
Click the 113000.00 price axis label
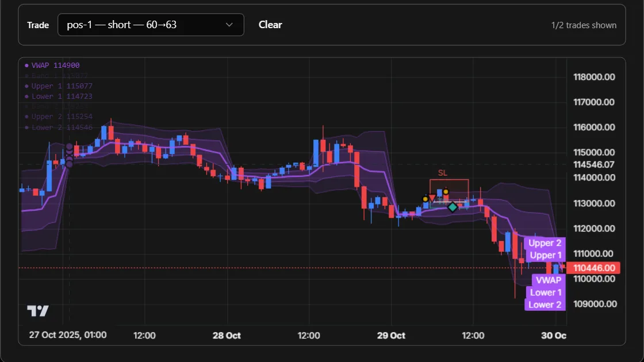[x=594, y=203]
